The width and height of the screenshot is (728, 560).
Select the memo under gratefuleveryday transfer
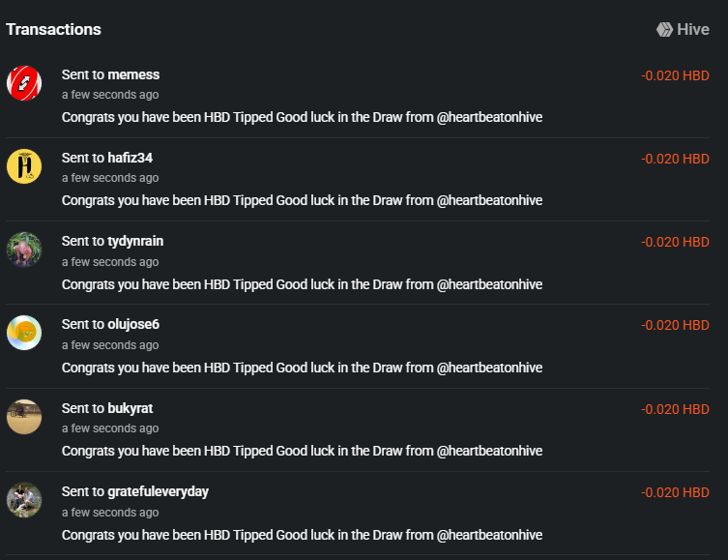(302, 535)
